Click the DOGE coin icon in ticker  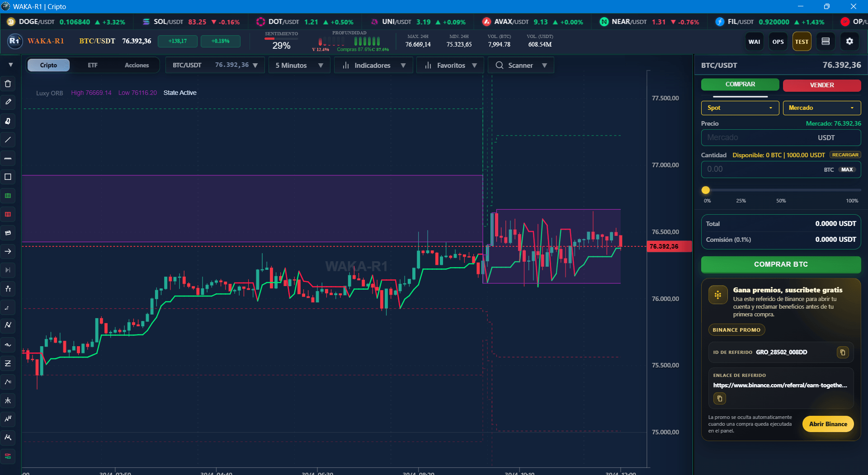coord(11,22)
